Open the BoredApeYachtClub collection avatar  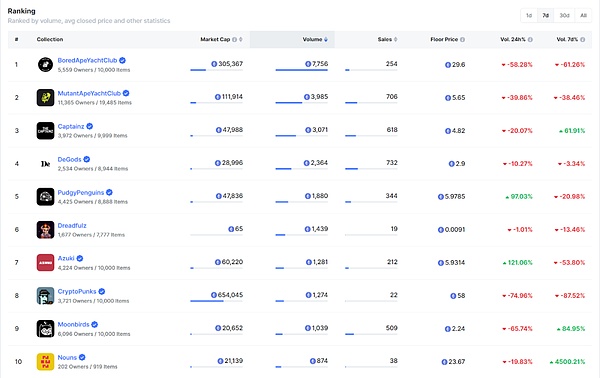coord(45,64)
